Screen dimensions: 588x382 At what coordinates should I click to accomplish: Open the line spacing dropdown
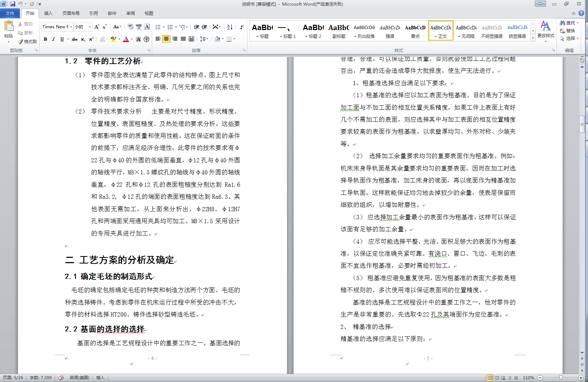tap(204, 39)
